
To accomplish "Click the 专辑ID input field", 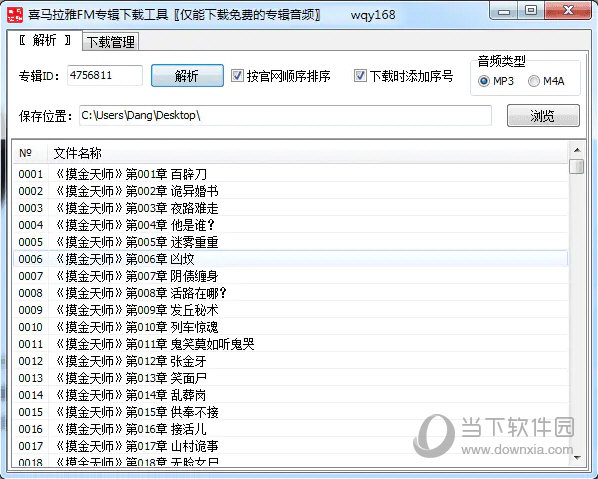I will [x=105, y=75].
